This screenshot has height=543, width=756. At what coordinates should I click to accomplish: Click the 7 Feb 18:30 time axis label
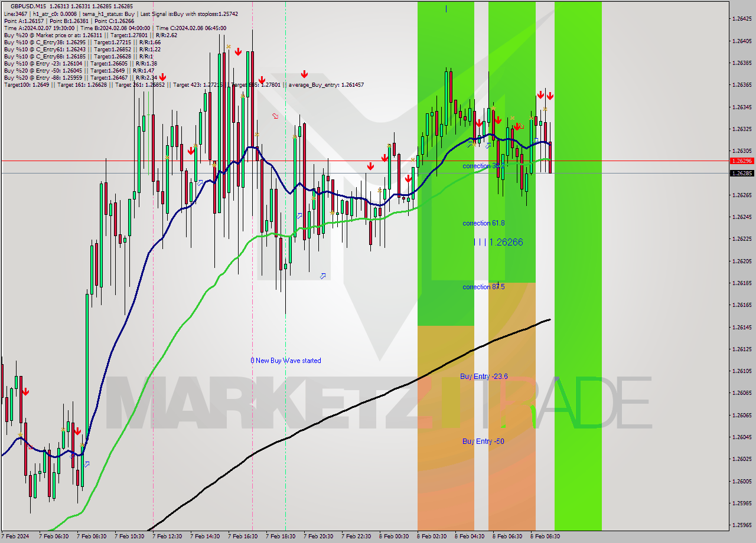click(281, 537)
